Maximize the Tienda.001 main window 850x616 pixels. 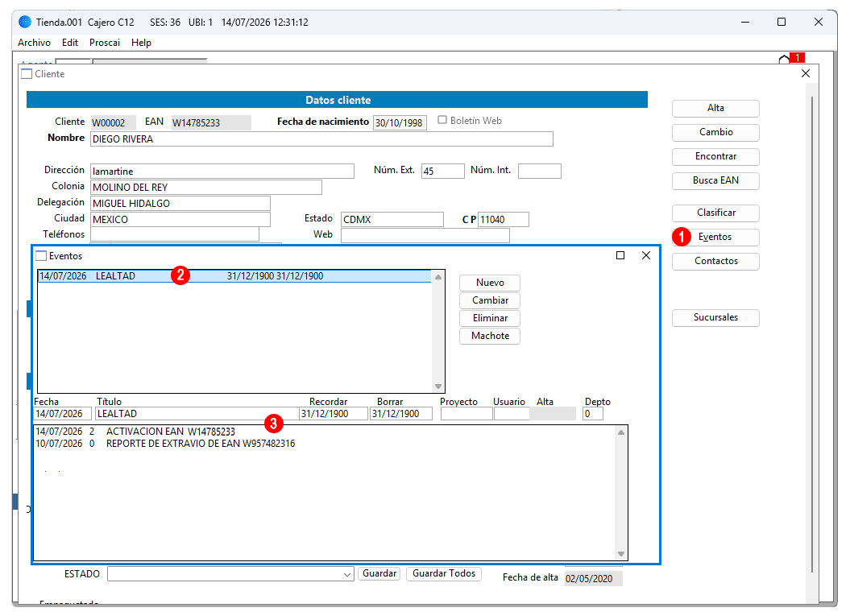(x=782, y=22)
